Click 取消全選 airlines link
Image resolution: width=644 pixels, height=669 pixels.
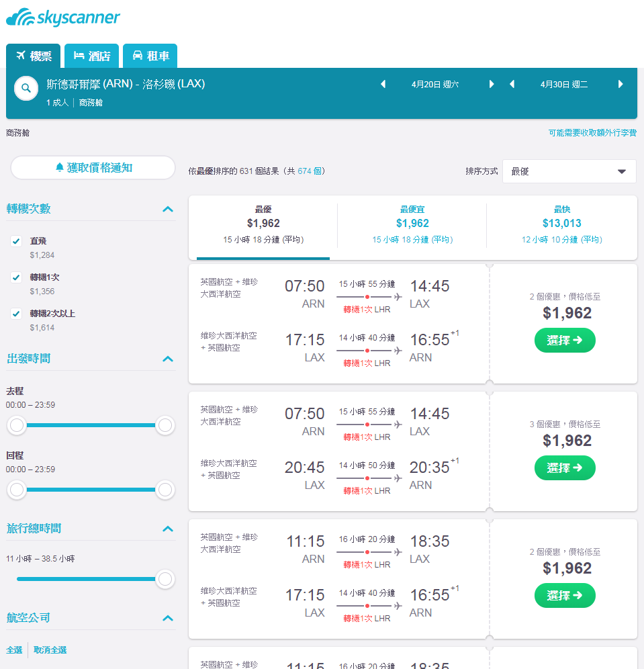pyautogui.click(x=50, y=650)
